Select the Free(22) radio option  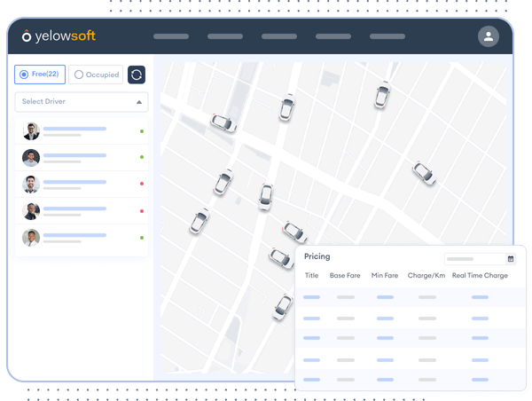(40, 75)
